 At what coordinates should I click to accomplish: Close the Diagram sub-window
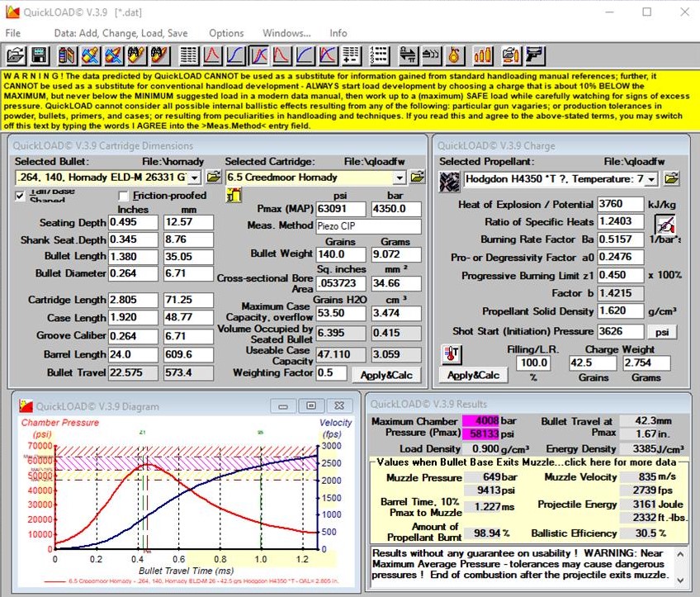(339, 406)
